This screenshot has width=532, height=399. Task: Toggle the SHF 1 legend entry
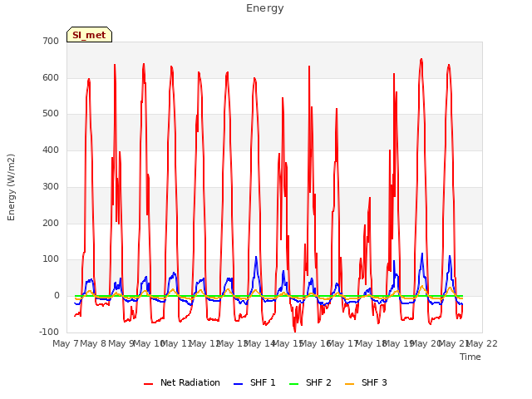click(x=254, y=382)
